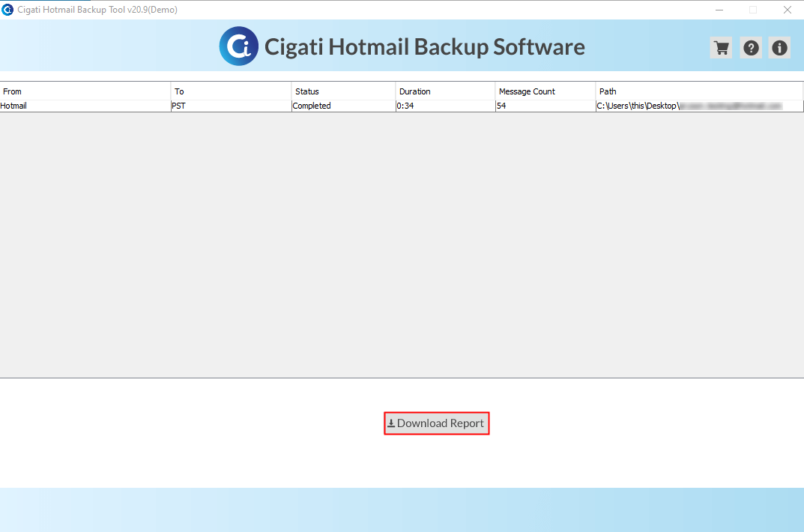
Task: Open the shopping cart purchase icon
Action: (721, 48)
